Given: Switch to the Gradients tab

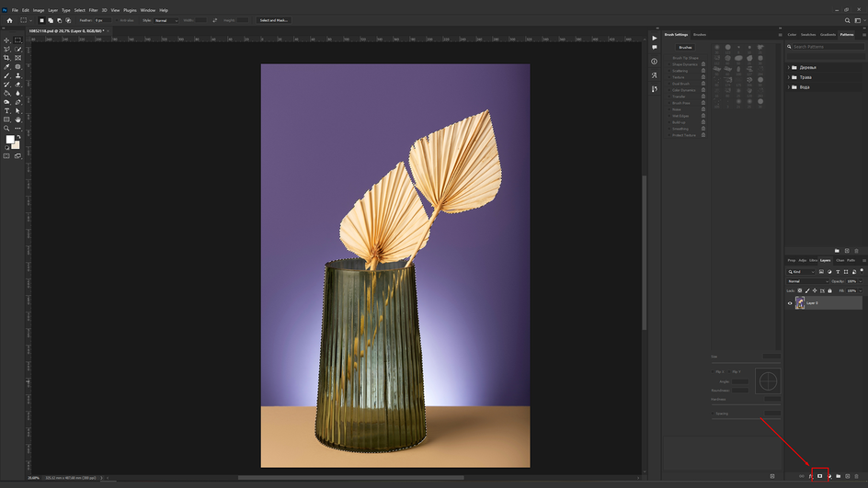Looking at the screenshot, I should click(828, 34).
